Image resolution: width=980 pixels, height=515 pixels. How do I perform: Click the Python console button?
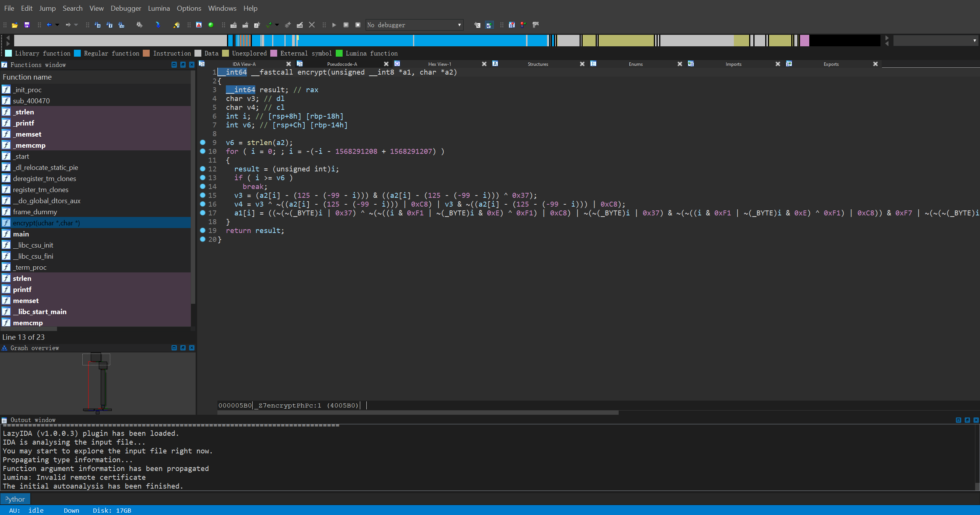pyautogui.click(x=15, y=499)
